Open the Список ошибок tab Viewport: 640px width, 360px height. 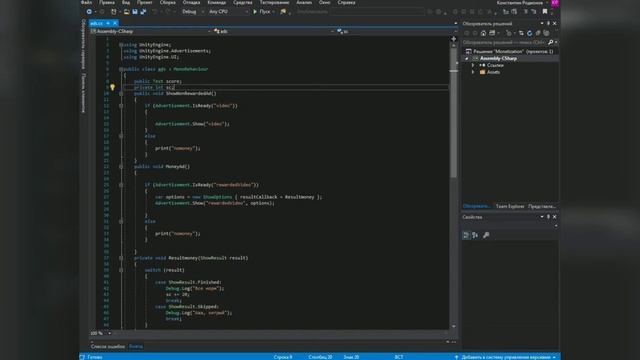tap(108, 347)
